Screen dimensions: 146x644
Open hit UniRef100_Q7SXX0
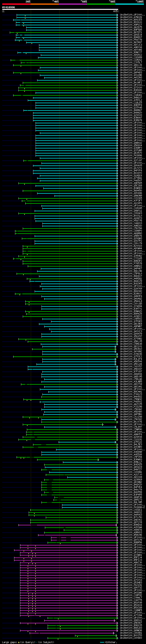131,87
